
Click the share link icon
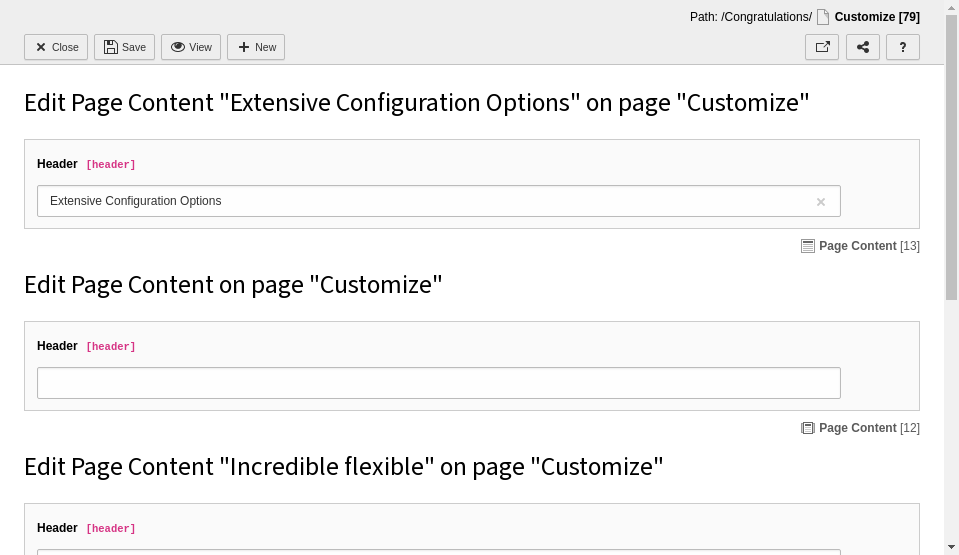tap(863, 47)
